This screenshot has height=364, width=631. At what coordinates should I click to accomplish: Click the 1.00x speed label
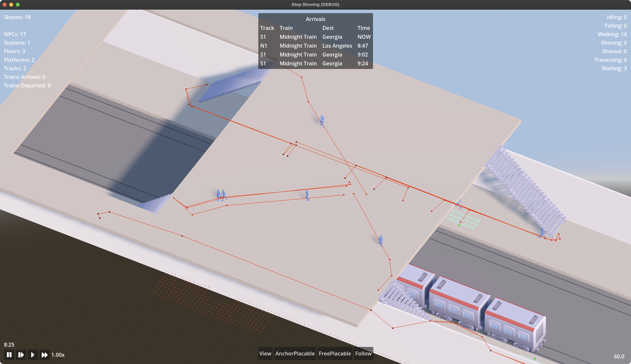[58, 355]
